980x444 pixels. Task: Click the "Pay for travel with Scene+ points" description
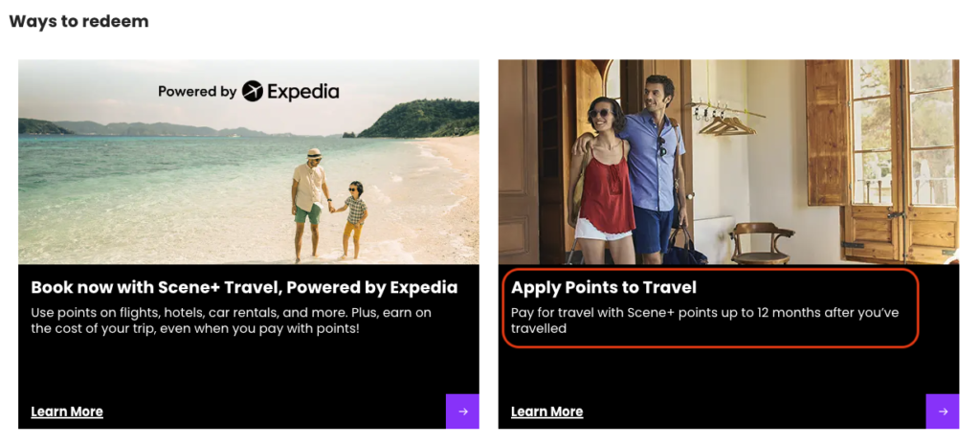[x=704, y=321]
